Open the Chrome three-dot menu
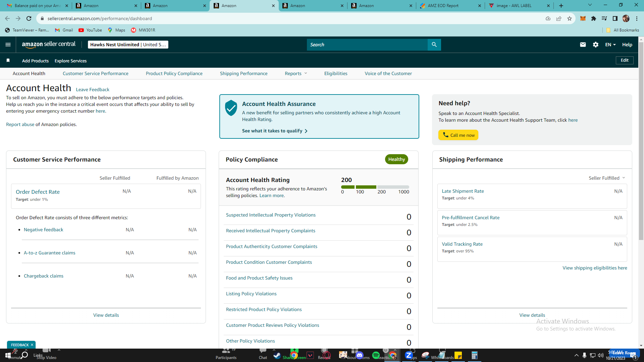 (x=637, y=18)
